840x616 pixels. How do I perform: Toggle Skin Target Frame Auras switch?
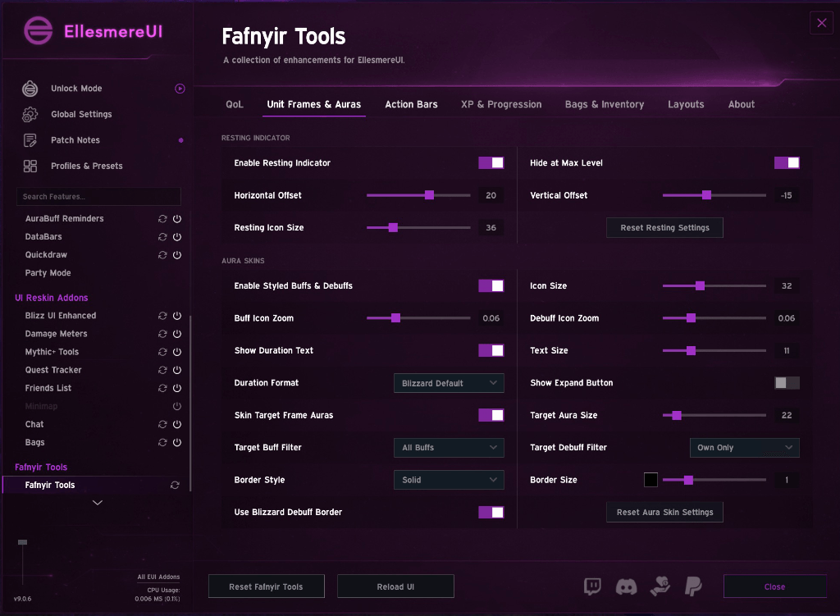pyautogui.click(x=491, y=415)
